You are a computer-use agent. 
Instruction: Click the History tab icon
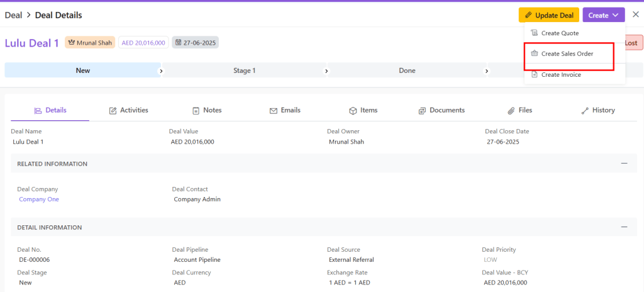pyautogui.click(x=585, y=111)
